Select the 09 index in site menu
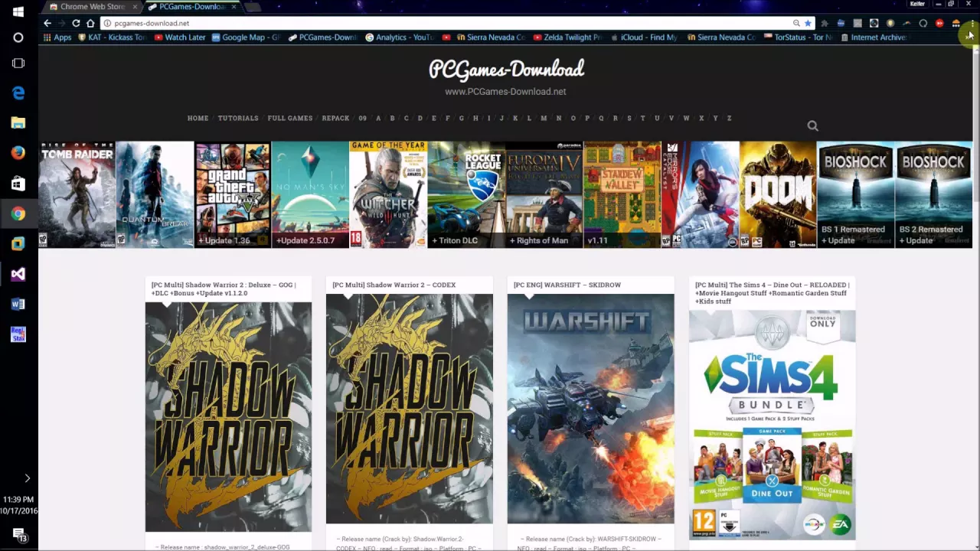This screenshot has width=980, height=551. 363,119
